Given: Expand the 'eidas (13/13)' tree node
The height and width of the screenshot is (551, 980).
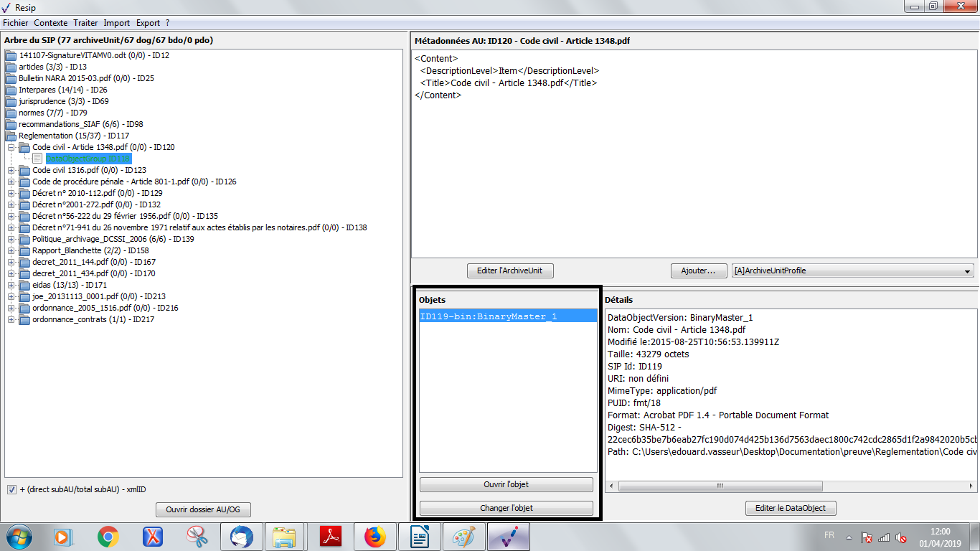Looking at the screenshot, I should (x=11, y=285).
